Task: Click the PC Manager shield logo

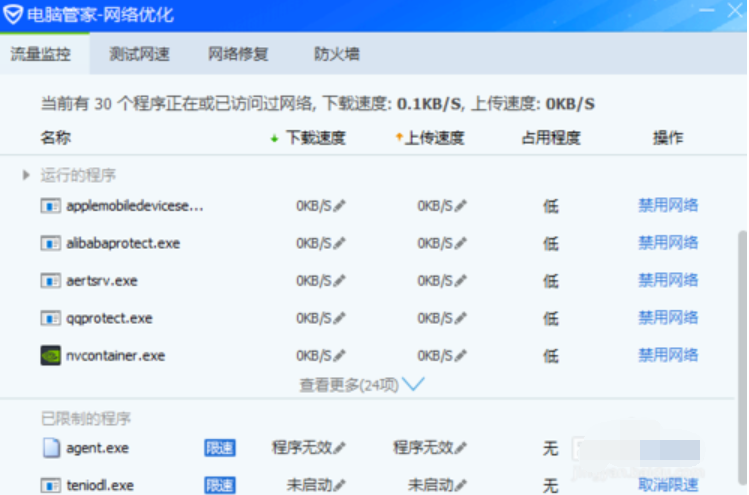Action: click(13, 14)
